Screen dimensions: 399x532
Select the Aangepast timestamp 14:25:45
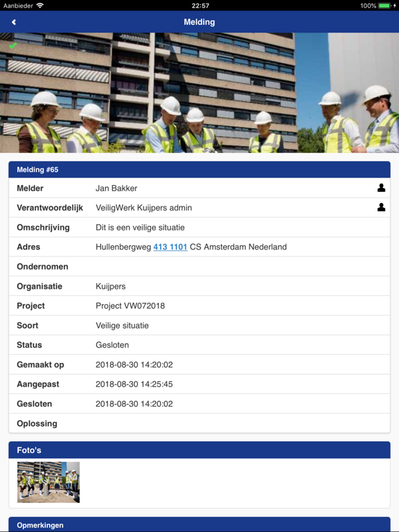[134, 384]
